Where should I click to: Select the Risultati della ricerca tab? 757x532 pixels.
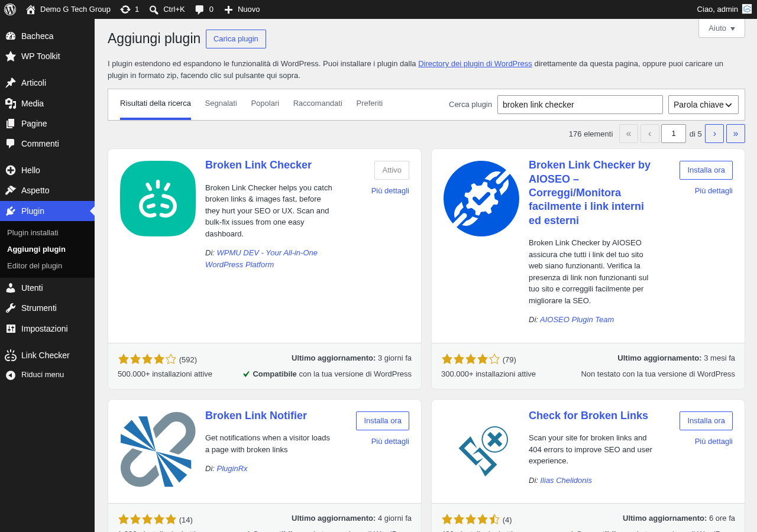pyautogui.click(x=156, y=103)
